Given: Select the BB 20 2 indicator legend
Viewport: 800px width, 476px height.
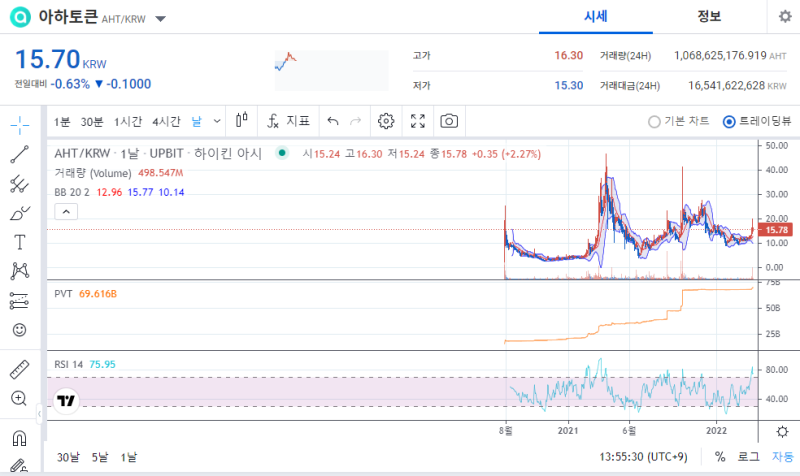Looking at the screenshot, I should 72,192.
